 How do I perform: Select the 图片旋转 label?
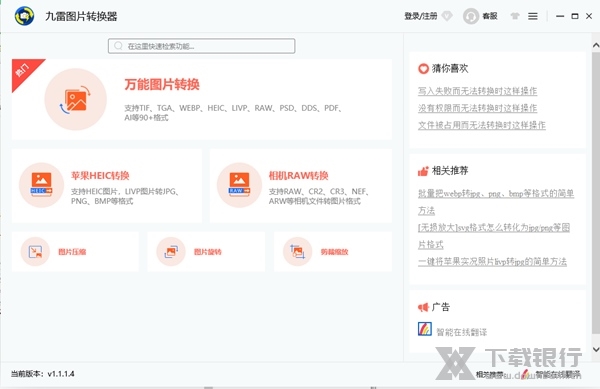207,252
